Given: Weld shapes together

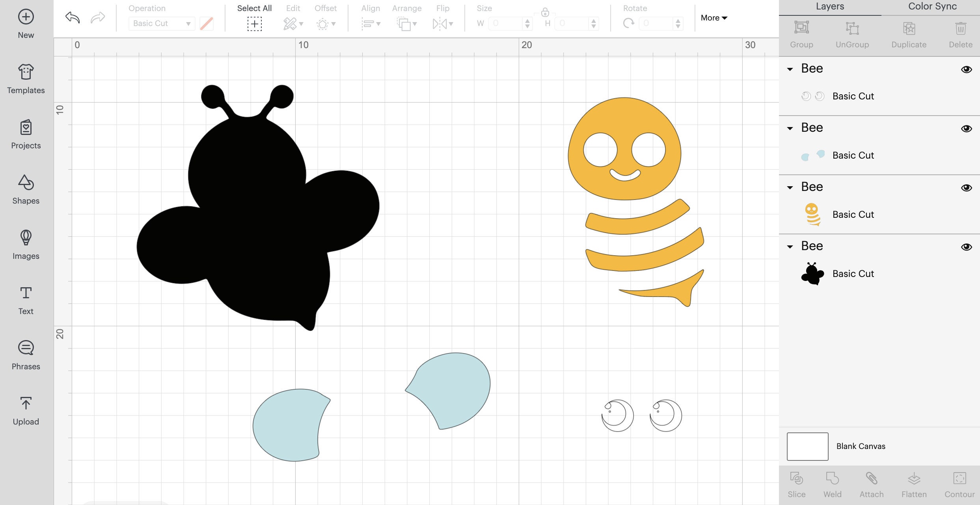Looking at the screenshot, I should [833, 483].
